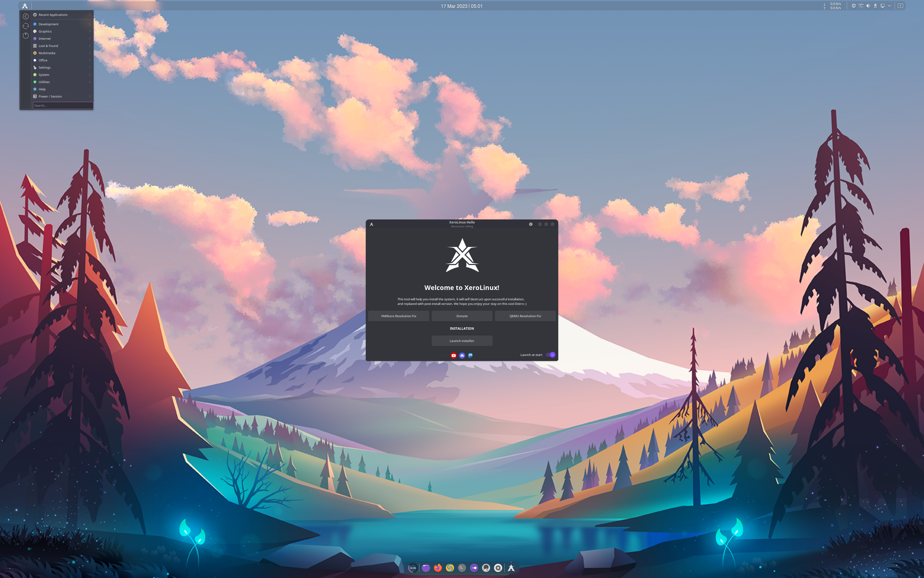Select the Office menu category
Image resolution: width=924 pixels, height=578 pixels.
(63, 60)
